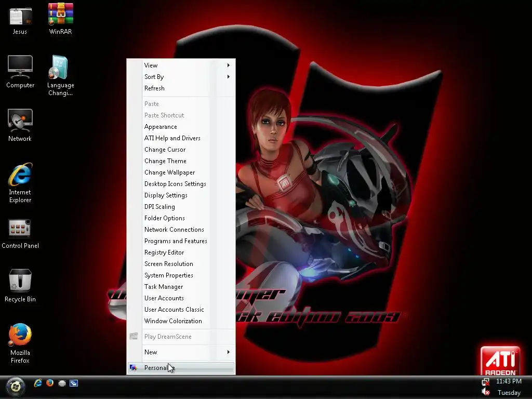Open the User Accounts menu entry
The image size is (532, 399).
click(164, 298)
